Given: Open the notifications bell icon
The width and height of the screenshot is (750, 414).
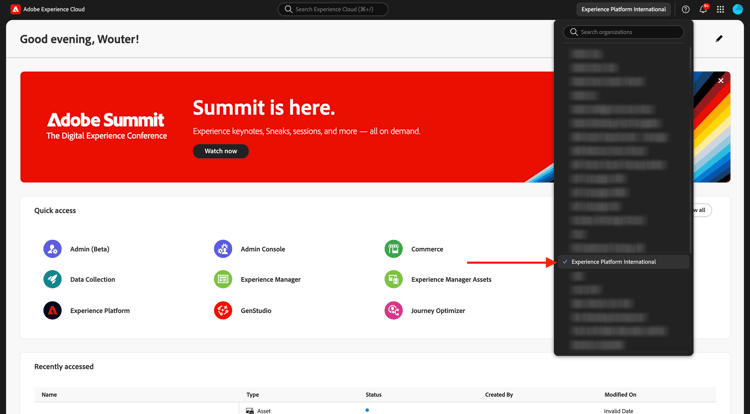Looking at the screenshot, I should tap(703, 9).
